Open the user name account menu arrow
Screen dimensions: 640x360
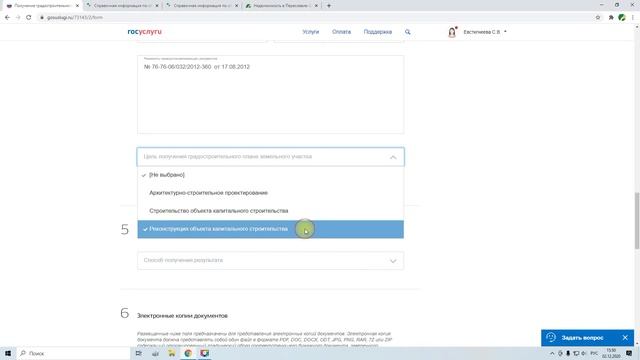coord(505,32)
